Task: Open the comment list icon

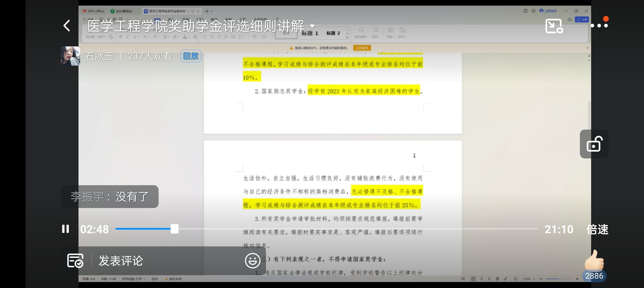Action: coord(75,261)
